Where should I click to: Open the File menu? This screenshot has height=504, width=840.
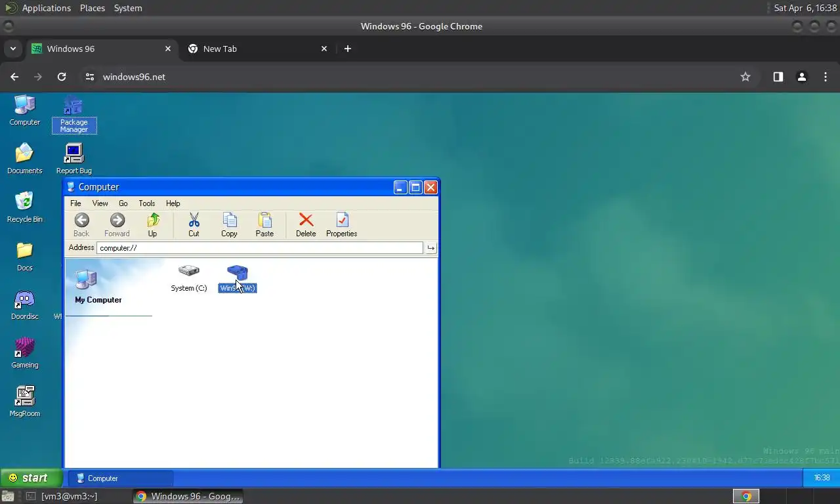75,203
